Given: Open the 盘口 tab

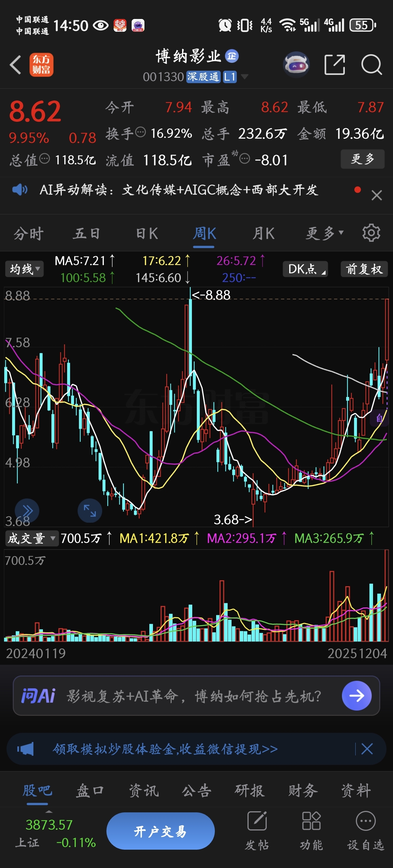Looking at the screenshot, I should click(x=90, y=790).
